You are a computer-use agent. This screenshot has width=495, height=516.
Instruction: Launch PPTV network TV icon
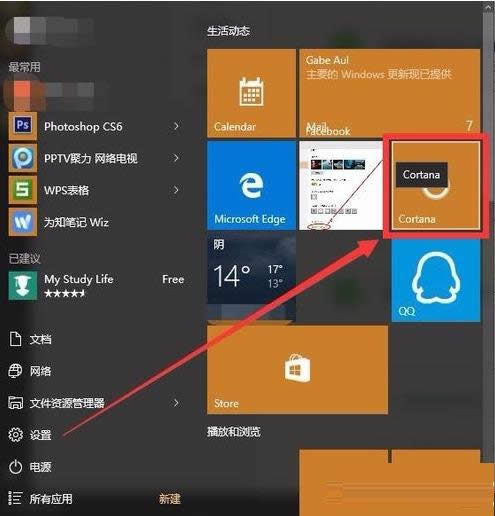(22, 158)
